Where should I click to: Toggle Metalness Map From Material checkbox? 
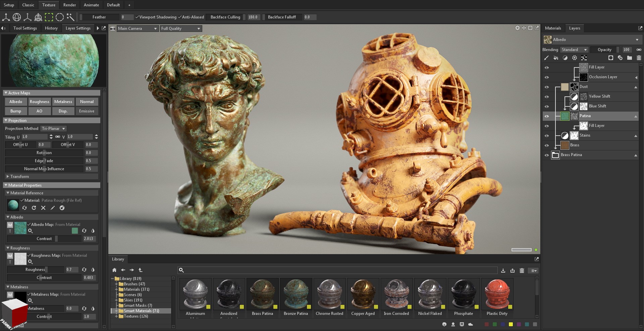pyautogui.click(x=29, y=294)
